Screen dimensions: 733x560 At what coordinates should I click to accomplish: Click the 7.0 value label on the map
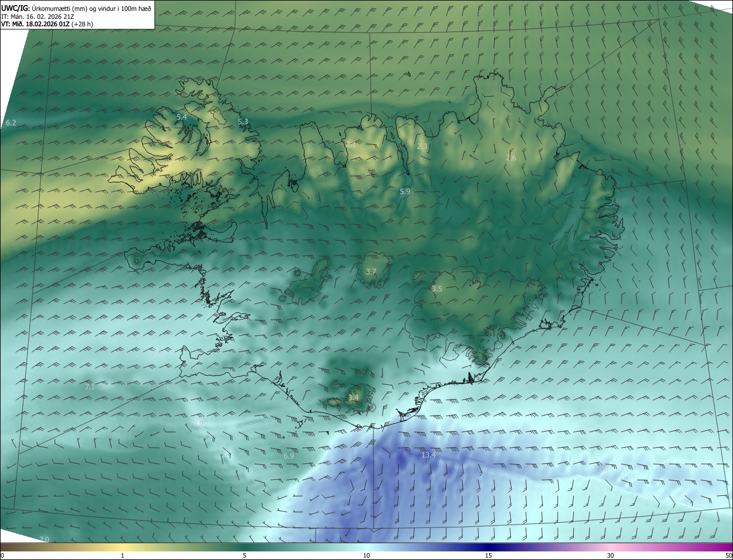coord(44,540)
